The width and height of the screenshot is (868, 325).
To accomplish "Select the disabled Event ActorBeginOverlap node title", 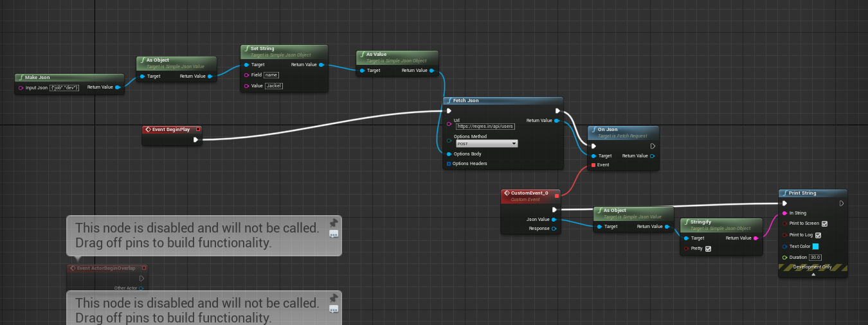I will coord(106,268).
